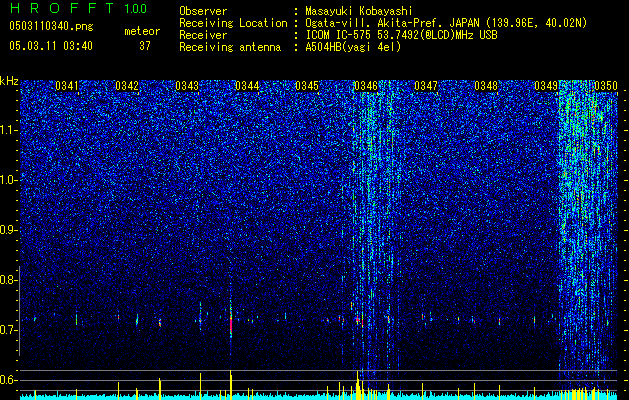
Task: Click the 0.9 kHz axis label
Action: pyautogui.click(x=8, y=230)
